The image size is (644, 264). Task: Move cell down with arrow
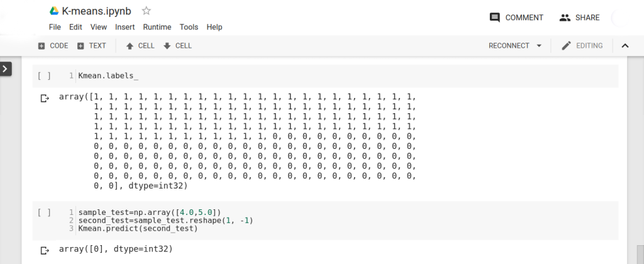pos(177,46)
